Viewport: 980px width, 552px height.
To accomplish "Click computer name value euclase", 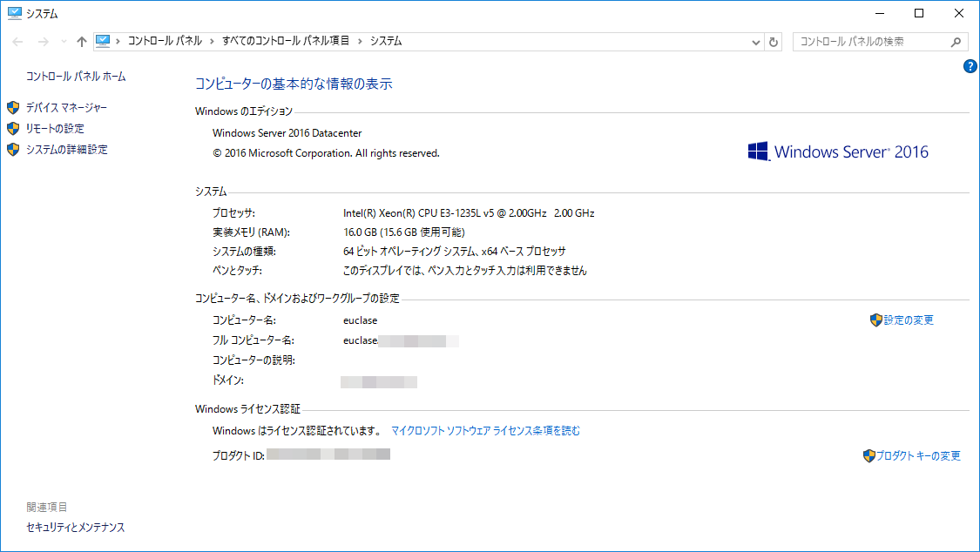I will click(360, 320).
